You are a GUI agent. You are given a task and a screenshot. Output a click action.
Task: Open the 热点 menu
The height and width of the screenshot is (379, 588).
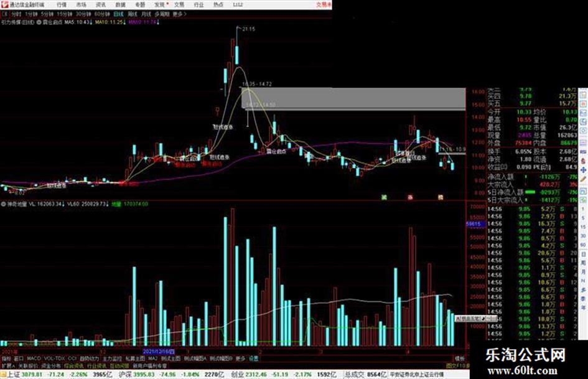218,4
